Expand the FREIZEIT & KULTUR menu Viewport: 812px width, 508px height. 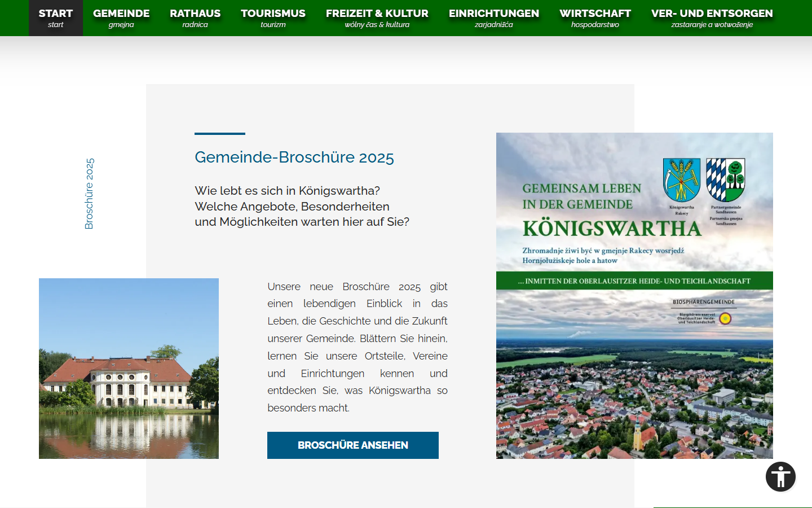click(x=377, y=18)
